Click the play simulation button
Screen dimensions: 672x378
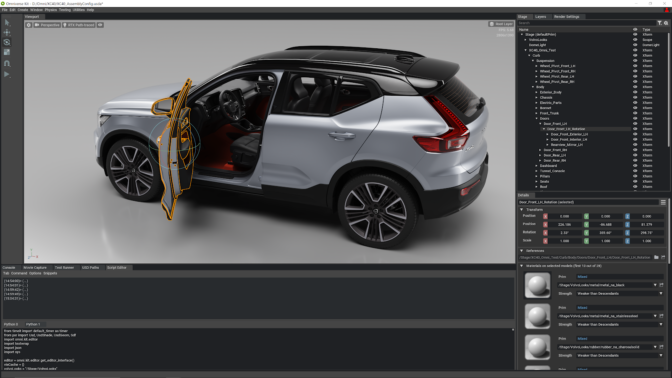(x=7, y=74)
